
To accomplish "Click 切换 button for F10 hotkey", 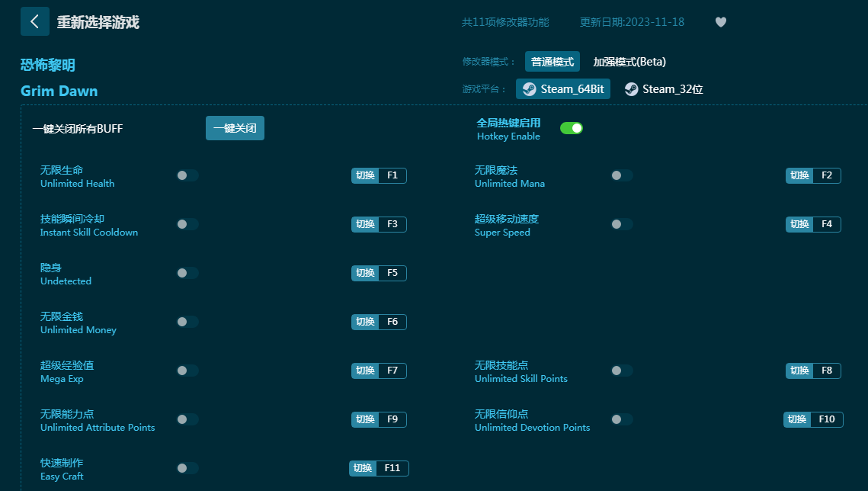I will tap(797, 419).
